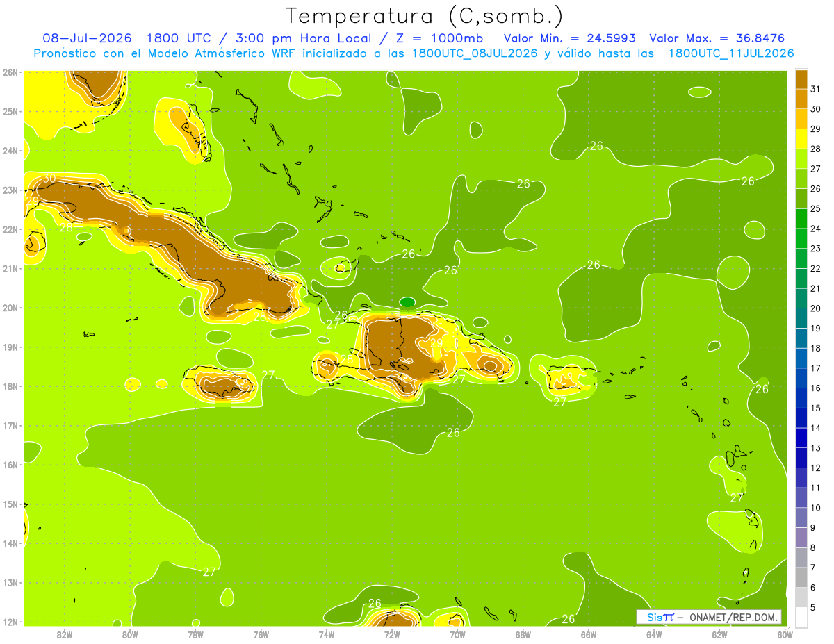This screenshot has height=644, width=834.
Task: Click the "68W" longitude axis label
Action: click(x=523, y=634)
